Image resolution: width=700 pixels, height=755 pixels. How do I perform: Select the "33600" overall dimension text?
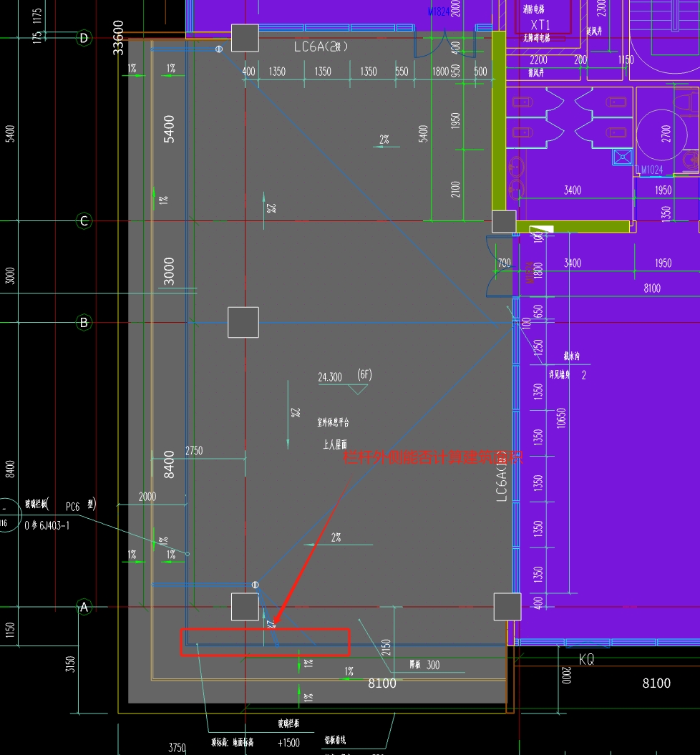118,37
